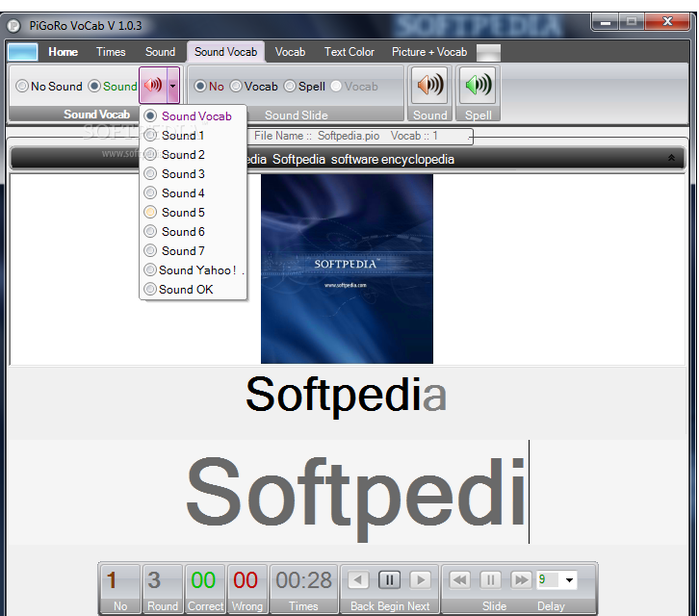Image resolution: width=699 pixels, height=616 pixels.
Task: Choose Sound 4 in the list
Action: 193,193
